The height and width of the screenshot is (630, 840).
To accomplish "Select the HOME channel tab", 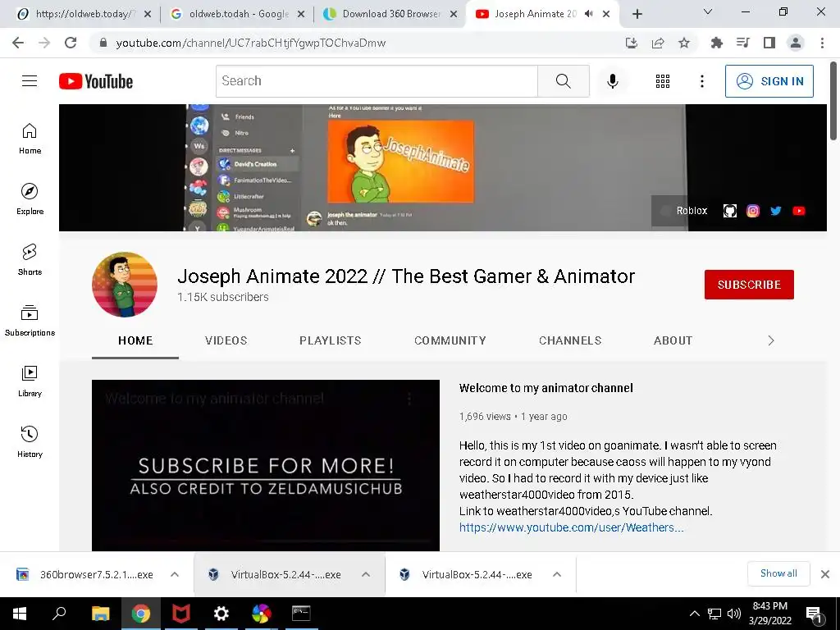I will tap(135, 340).
